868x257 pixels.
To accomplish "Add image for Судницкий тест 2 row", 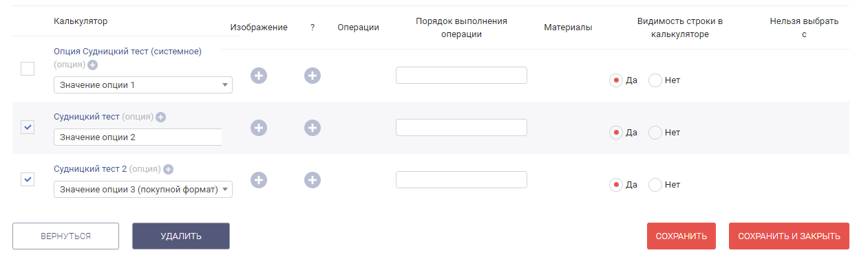I will (258, 180).
